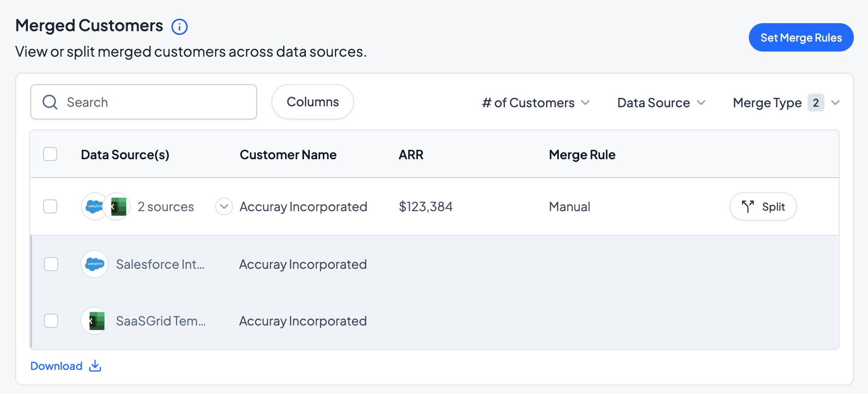
Task: Toggle the select-all checkbox in table header
Action: tap(50, 154)
